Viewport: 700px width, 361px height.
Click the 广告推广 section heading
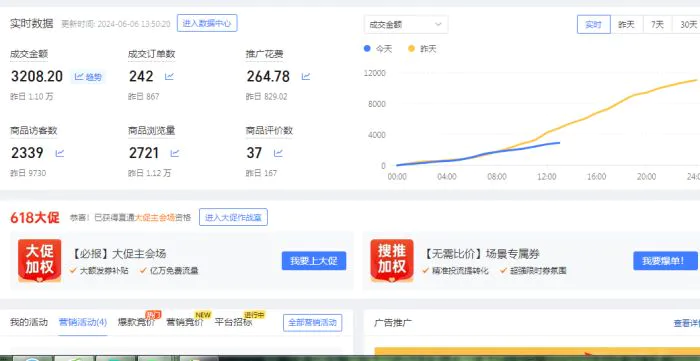coord(393,323)
